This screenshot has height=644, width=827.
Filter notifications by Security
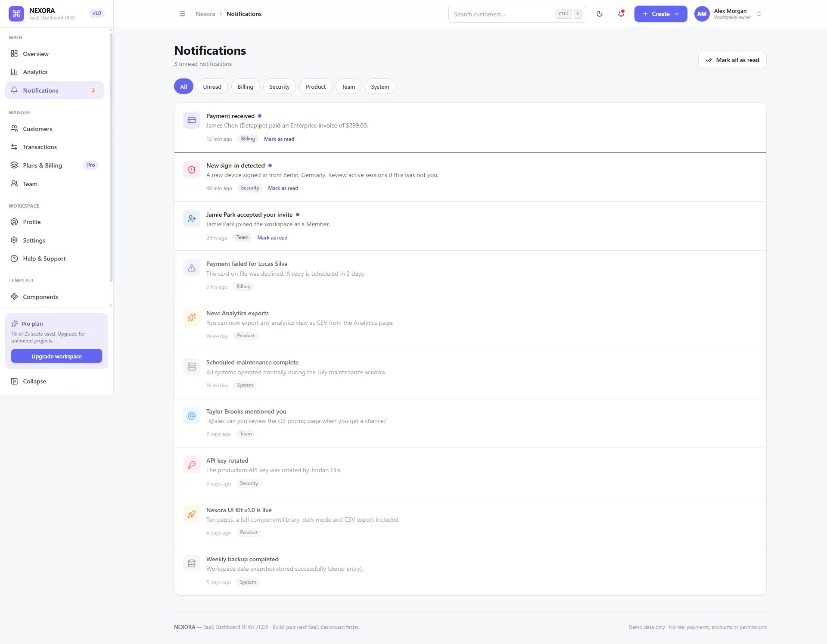pyautogui.click(x=280, y=87)
